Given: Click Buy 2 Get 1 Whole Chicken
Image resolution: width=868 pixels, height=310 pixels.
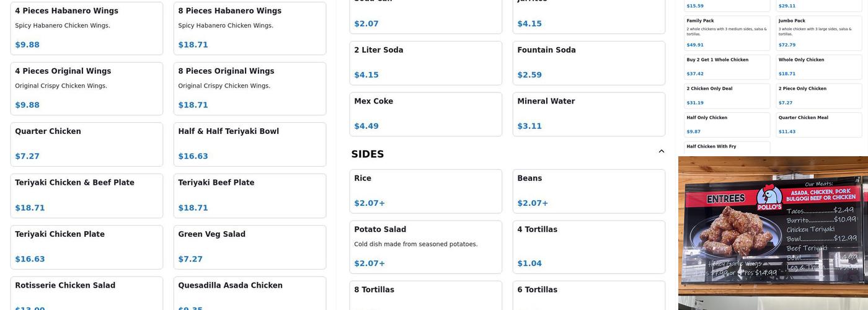Looking at the screenshot, I should point(727,66).
